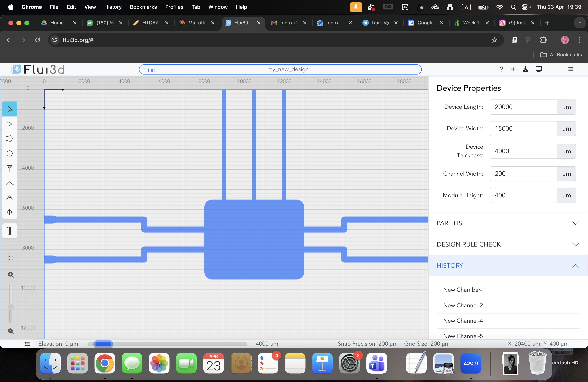Image resolution: width=588 pixels, height=382 pixels.
Task: Open Chrome extensions puzzle icon
Action: 543,40
